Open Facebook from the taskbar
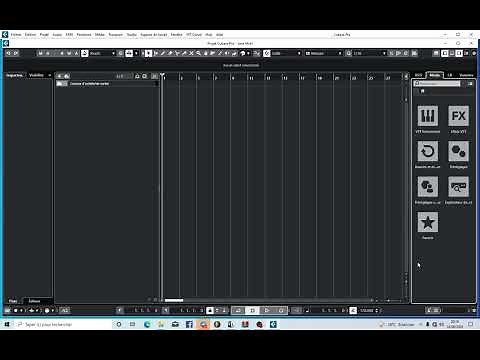 (189, 324)
